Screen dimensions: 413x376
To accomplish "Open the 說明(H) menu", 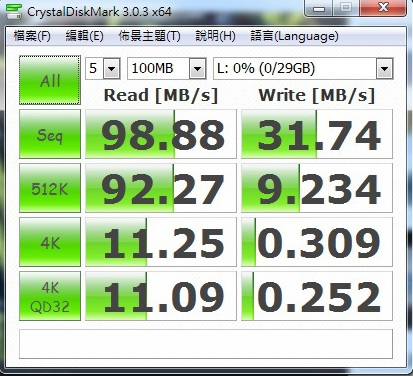I will 215,36.
